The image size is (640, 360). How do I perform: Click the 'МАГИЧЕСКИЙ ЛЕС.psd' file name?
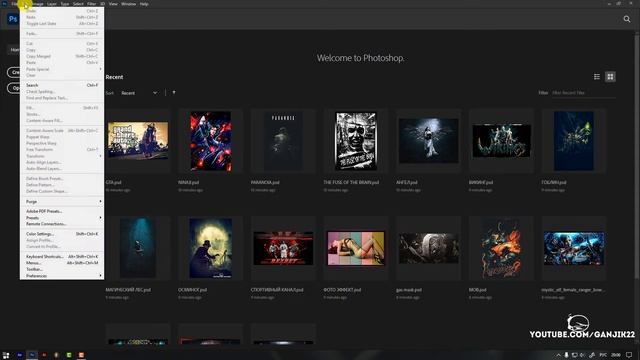(x=128, y=290)
